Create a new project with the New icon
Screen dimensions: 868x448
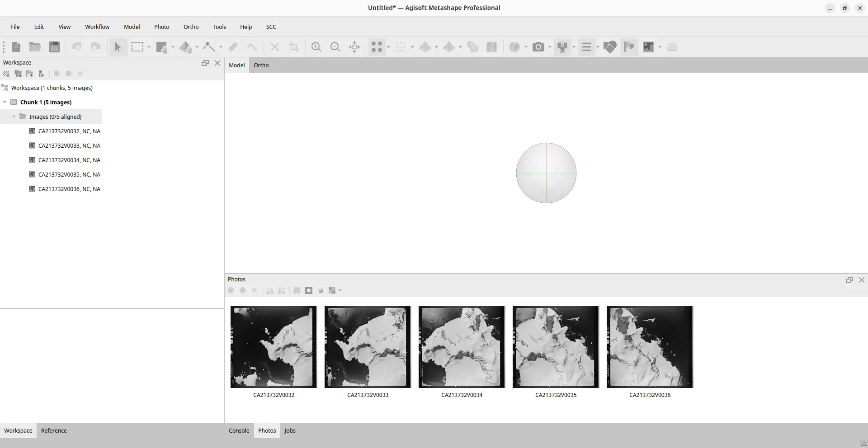click(16, 47)
